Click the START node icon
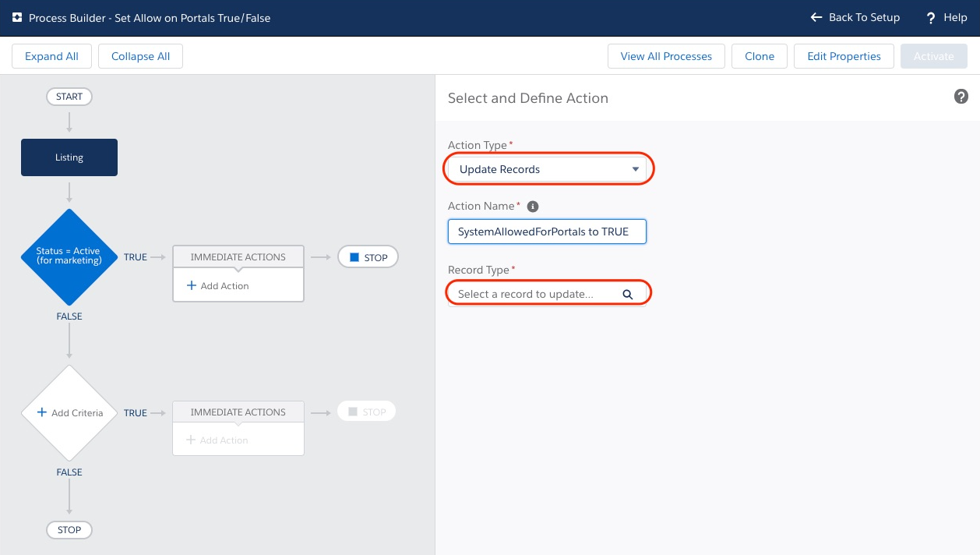This screenshot has width=980, height=555. 69,96
